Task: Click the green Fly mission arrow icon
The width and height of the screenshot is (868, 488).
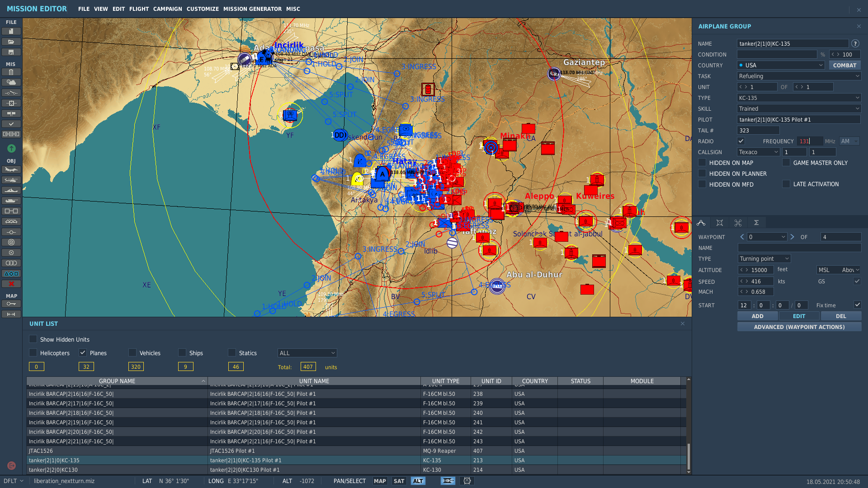Action: 11,148
